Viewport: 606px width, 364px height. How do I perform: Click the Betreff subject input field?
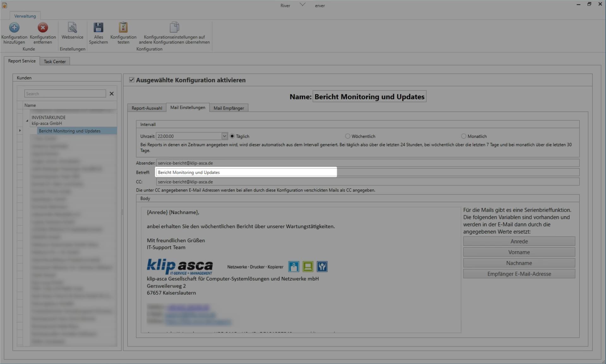pyautogui.click(x=368, y=173)
